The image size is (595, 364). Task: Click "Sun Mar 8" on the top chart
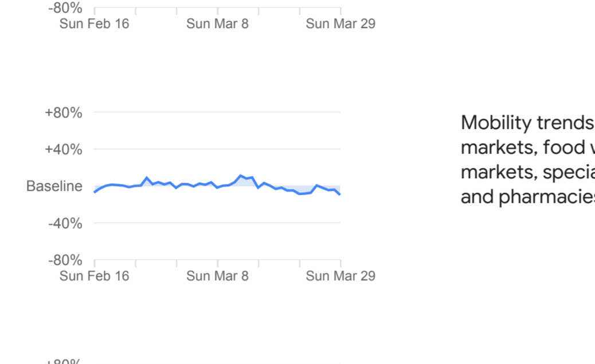point(217,24)
